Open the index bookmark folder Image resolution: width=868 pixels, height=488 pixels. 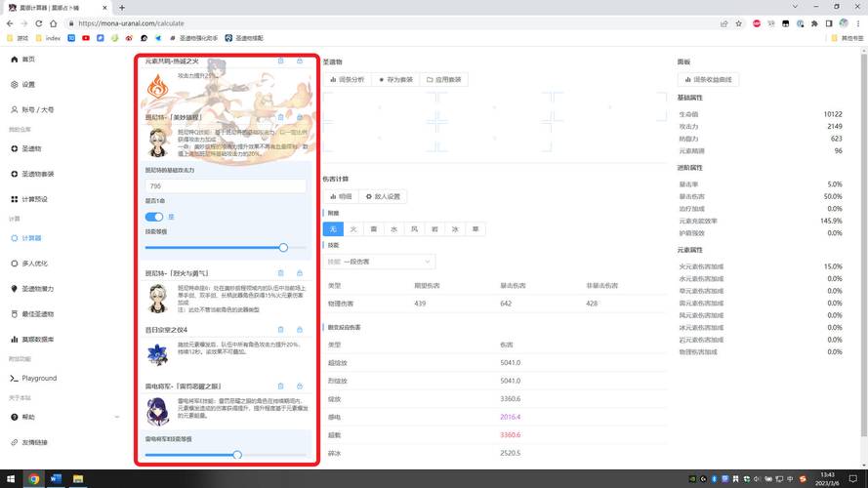[48, 38]
